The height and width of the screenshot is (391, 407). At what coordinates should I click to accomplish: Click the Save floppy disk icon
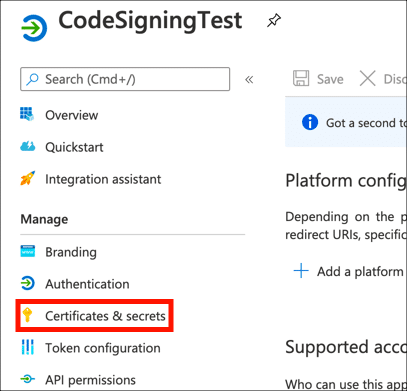pos(301,79)
